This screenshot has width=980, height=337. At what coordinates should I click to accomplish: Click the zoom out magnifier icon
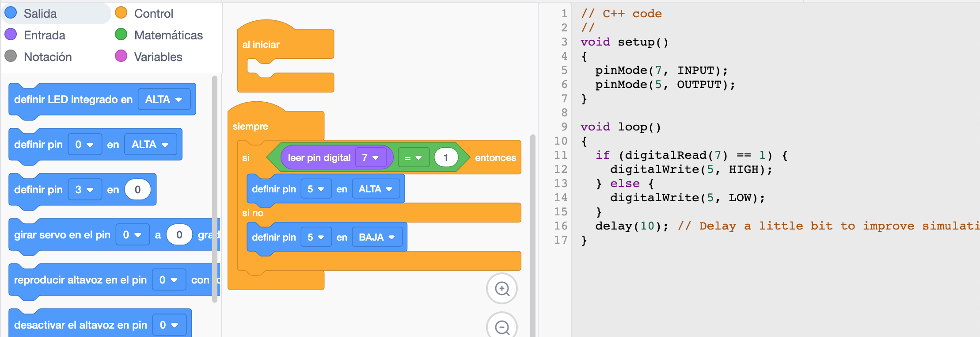[501, 327]
